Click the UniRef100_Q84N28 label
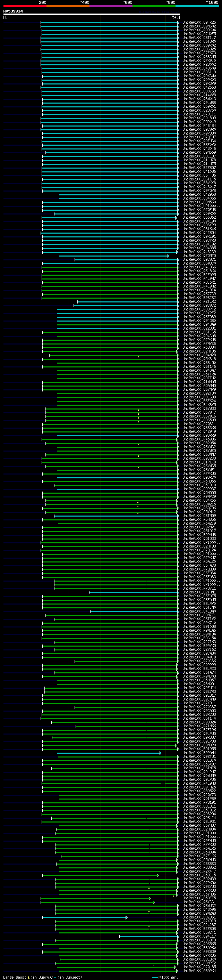222x980 pixels. 199,355
